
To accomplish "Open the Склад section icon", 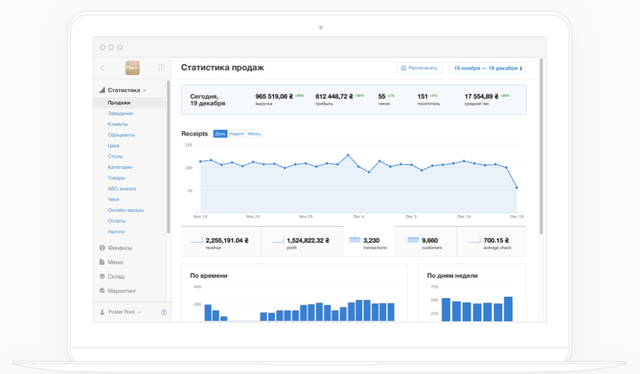I will (x=102, y=276).
